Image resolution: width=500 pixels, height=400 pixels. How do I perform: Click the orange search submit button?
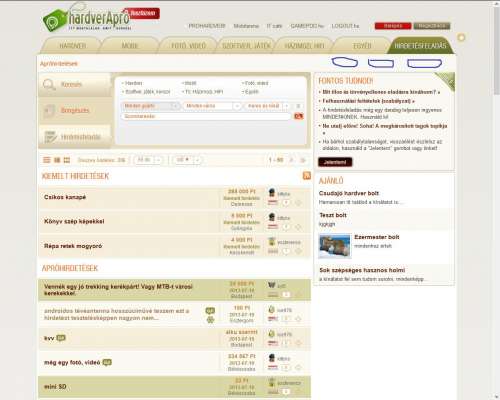pyautogui.click(x=299, y=116)
